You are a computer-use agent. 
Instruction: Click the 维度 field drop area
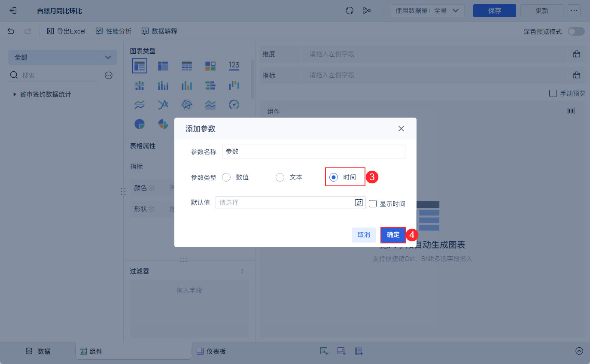(x=435, y=54)
